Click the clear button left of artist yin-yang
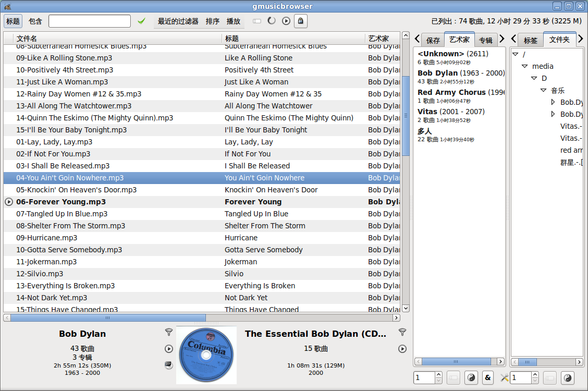The height and width of the screenshot is (391, 588). 454,377
